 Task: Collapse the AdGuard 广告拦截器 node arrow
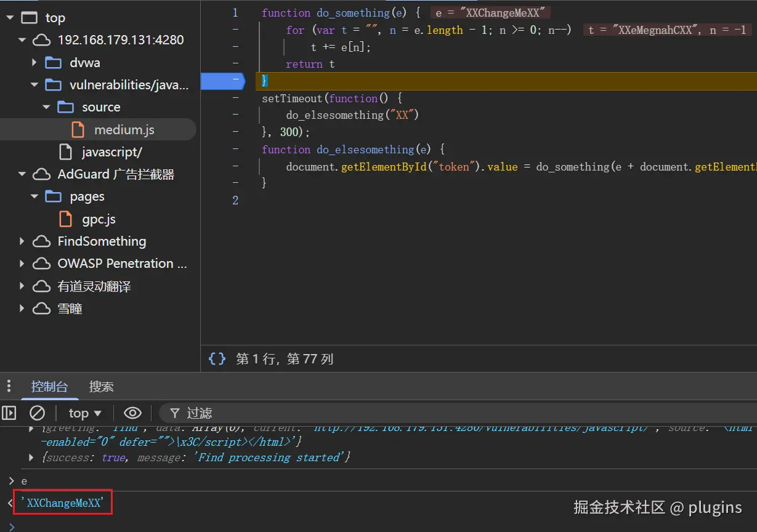click(22, 174)
